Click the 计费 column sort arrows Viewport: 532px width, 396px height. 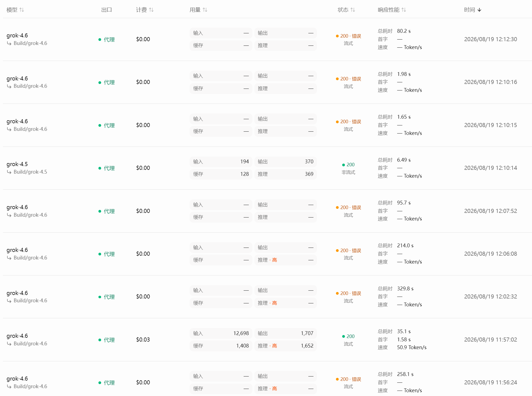pyautogui.click(x=151, y=10)
